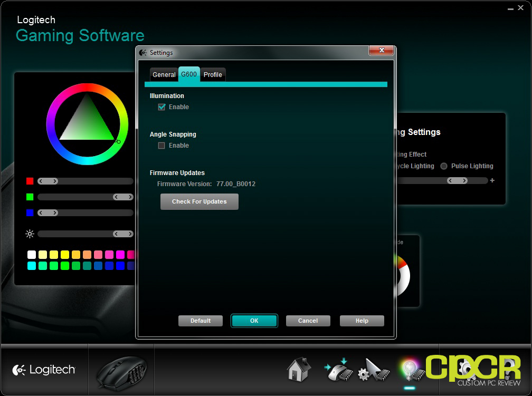This screenshot has height=396, width=532.
Task: Pick the teal color swatch
Action: click(x=87, y=266)
